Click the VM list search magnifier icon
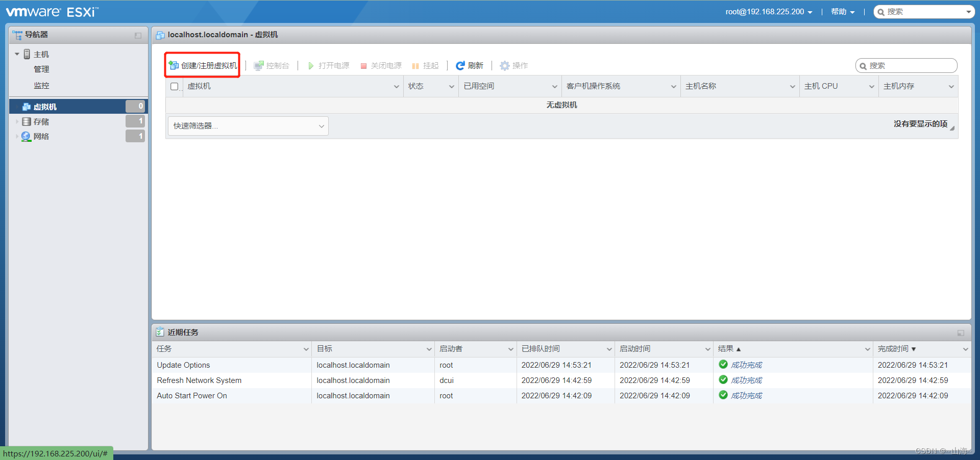The image size is (980, 460). [x=863, y=66]
